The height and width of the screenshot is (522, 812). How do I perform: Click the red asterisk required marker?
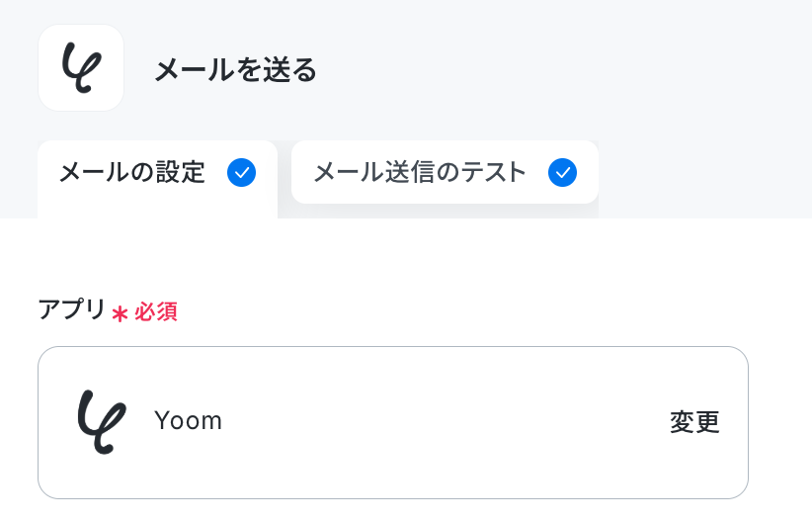[120, 313]
